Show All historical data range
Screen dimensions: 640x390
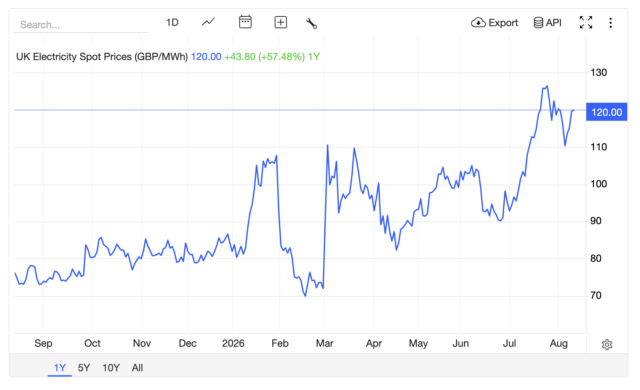[x=137, y=368]
